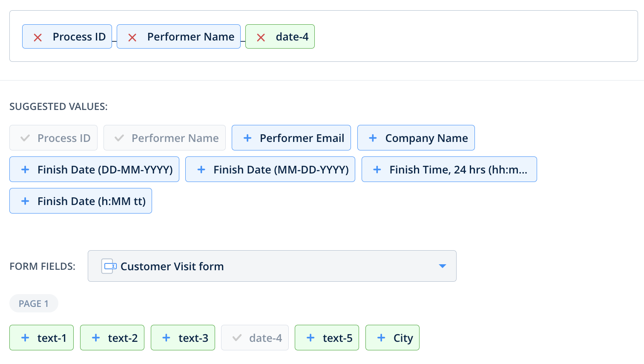Viewport: 644px width, 364px height.
Task: Select the PAGE 1 label
Action: pyautogui.click(x=34, y=303)
